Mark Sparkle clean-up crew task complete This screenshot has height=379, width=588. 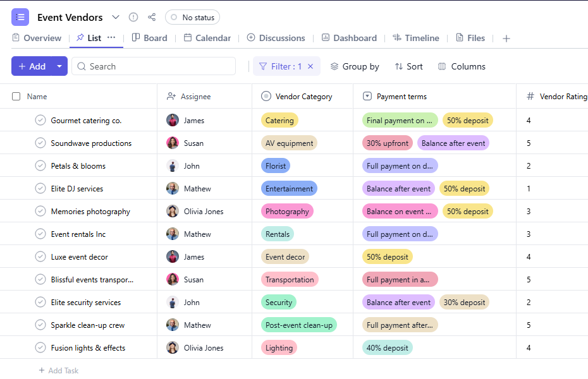click(40, 325)
